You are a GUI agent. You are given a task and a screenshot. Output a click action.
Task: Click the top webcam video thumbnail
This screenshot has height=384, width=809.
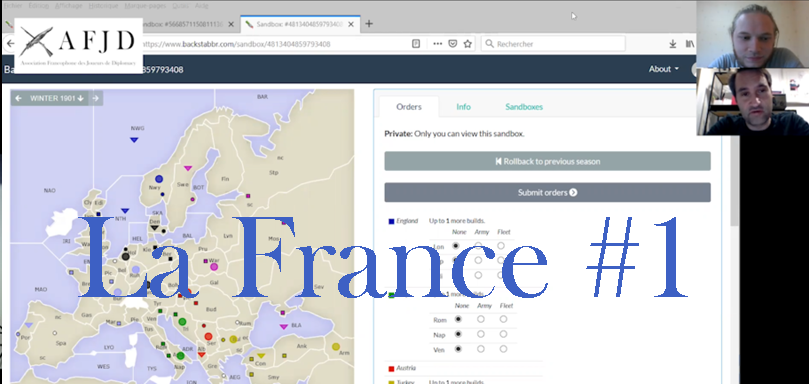pyautogui.click(x=752, y=34)
